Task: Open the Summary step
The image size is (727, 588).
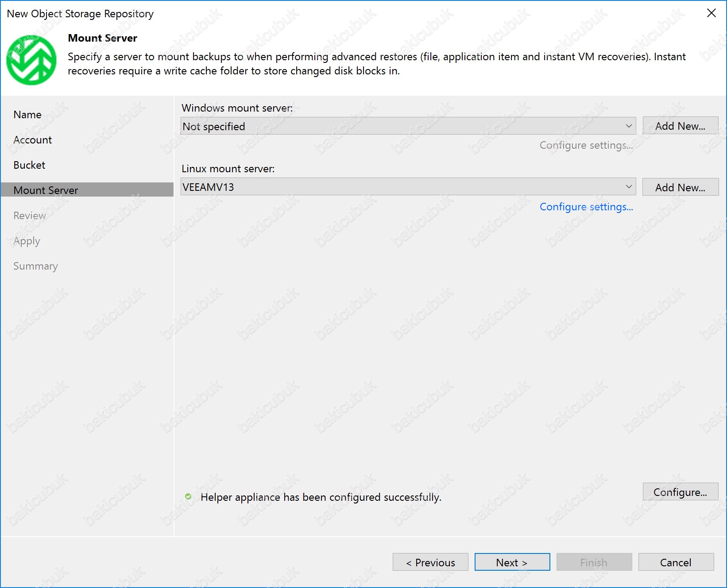Action: (x=35, y=266)
